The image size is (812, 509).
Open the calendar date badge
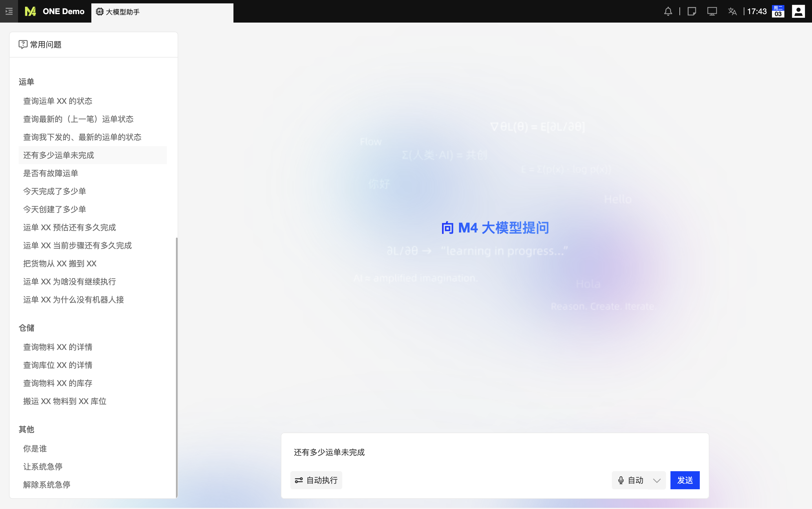[x=778, y=12]
